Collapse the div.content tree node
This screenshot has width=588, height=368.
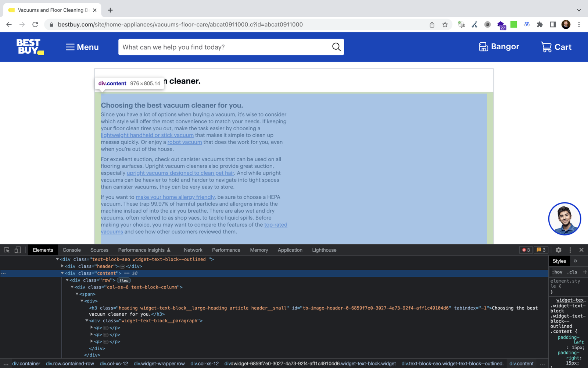tap(62, 273)
